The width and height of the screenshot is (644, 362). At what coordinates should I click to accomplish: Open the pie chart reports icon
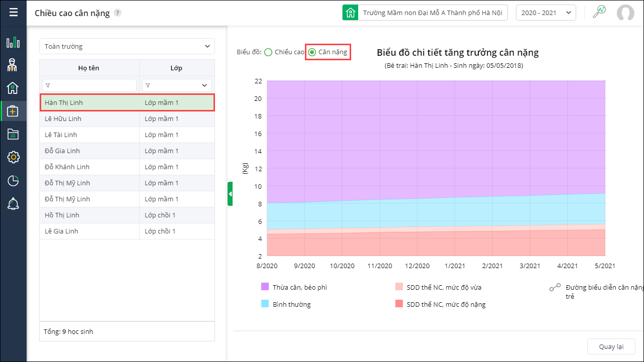[13, 181]
